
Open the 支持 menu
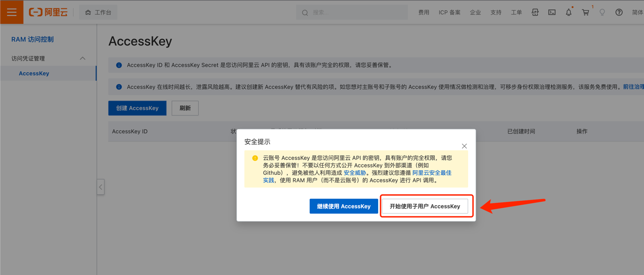pos(496,13)
